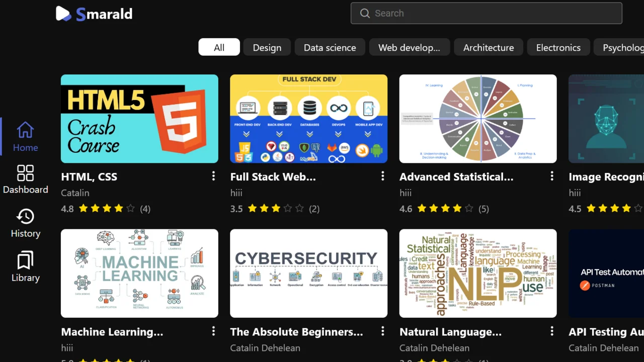The image size is (644, 362).
Task: Open the Full Stack Dev thumbnail
Action: pos(309,119)
